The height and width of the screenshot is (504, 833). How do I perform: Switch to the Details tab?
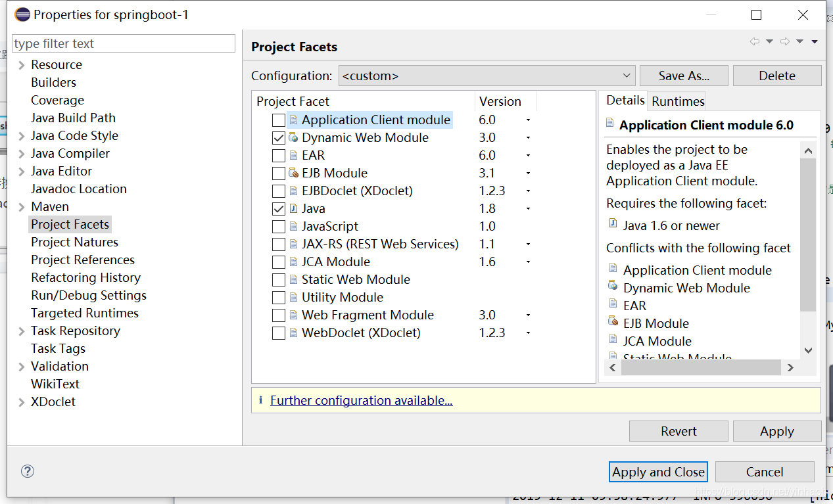(625, 100)
